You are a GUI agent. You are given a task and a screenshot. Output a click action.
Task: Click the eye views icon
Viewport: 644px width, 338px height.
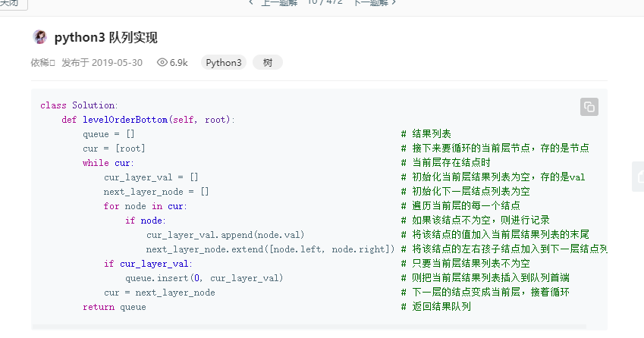pos(162,63)
